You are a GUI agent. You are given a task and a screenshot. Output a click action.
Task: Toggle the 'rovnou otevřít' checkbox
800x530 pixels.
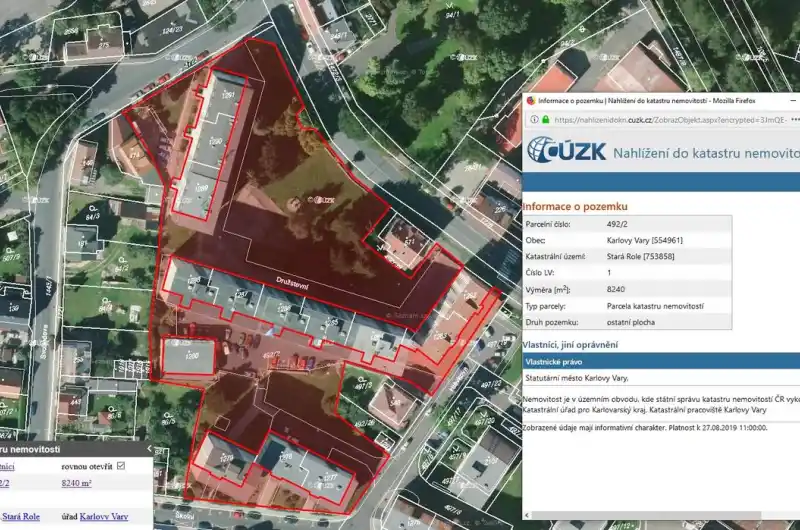(x=121, y=466)
